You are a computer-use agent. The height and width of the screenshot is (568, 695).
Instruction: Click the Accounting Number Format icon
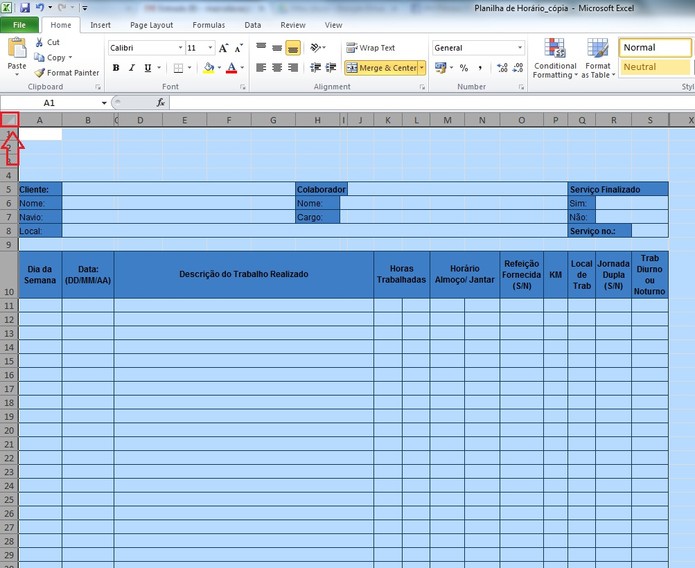pos(441,68)
